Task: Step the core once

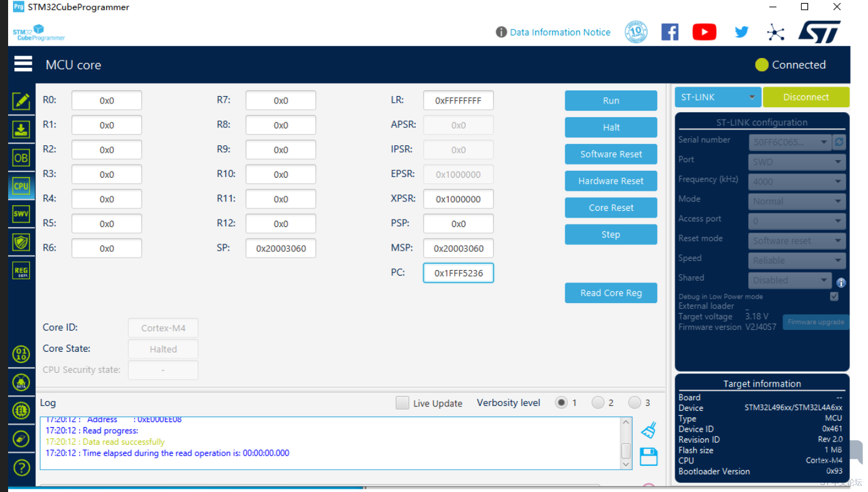Action: click(x=611, y=234)
